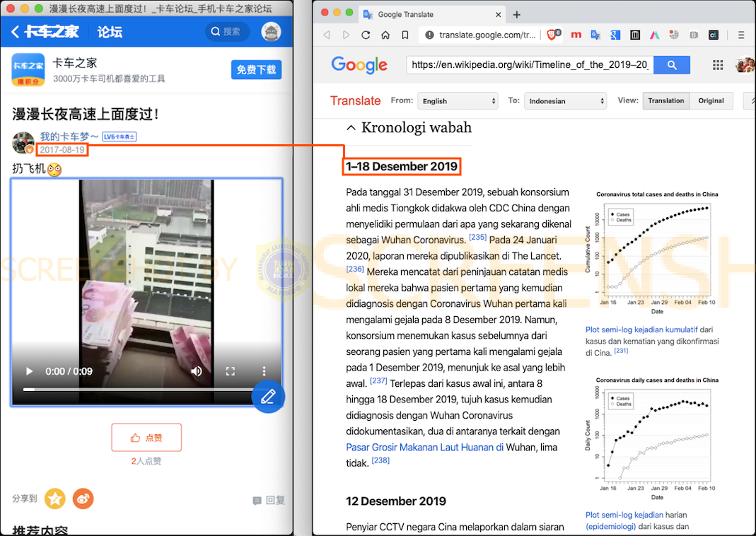Open Pasar Grosir Makanan Laut Huanan link
Viewport: 756px width, 536px height.
(x=425, y=447)
